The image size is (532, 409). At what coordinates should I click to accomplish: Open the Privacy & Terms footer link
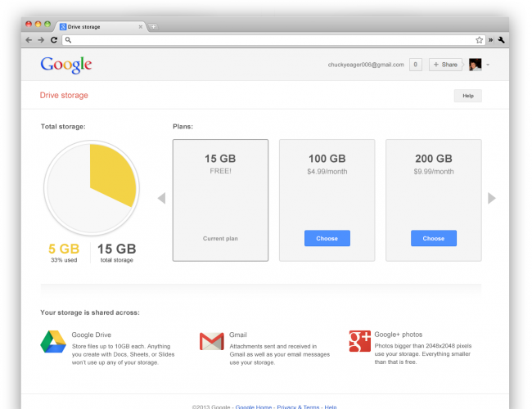[x=298, y=407]
